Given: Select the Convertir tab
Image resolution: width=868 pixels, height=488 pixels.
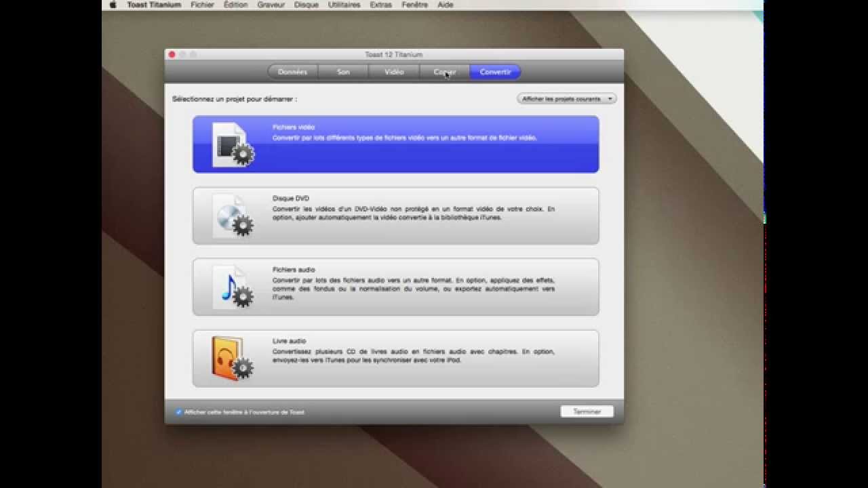Looking at the screenshot, I should [495, 72].
